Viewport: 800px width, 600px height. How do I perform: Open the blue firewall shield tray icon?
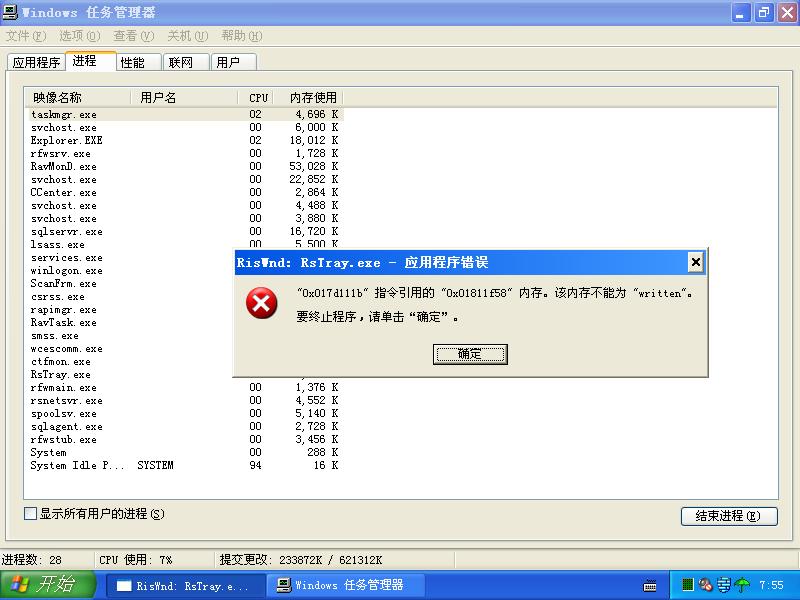pos(723,584)
